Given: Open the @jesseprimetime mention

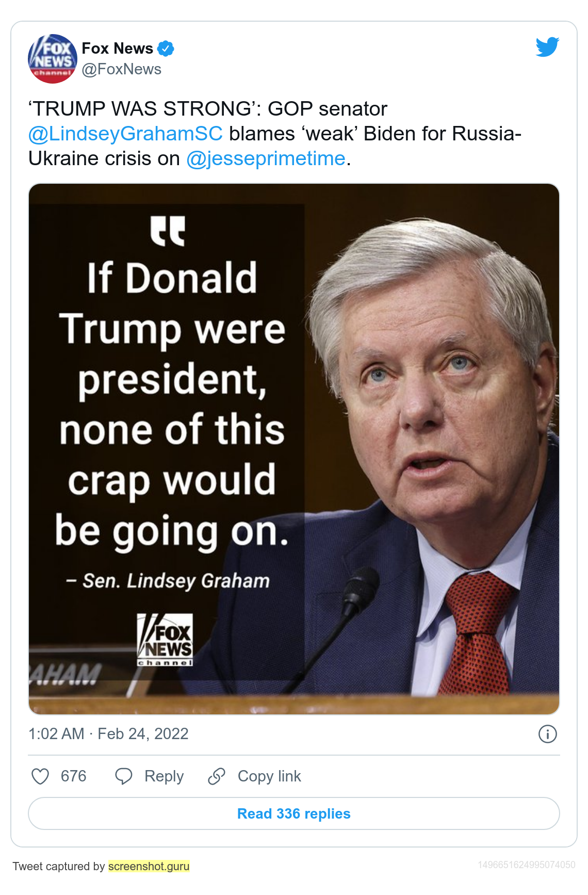Looking at the screenshot, I should point(266,158).
